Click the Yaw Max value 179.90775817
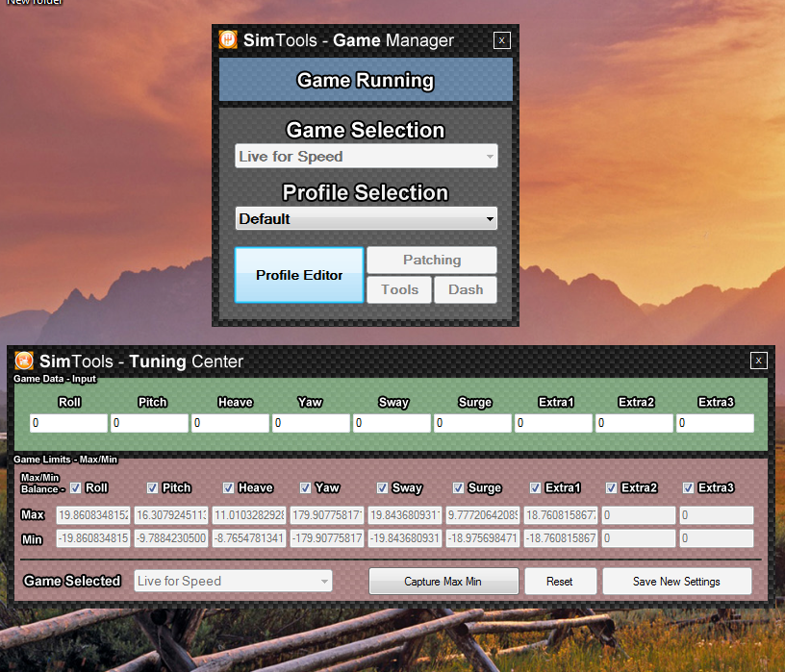The height and width of the screenshot is (672, 785). 327,515
